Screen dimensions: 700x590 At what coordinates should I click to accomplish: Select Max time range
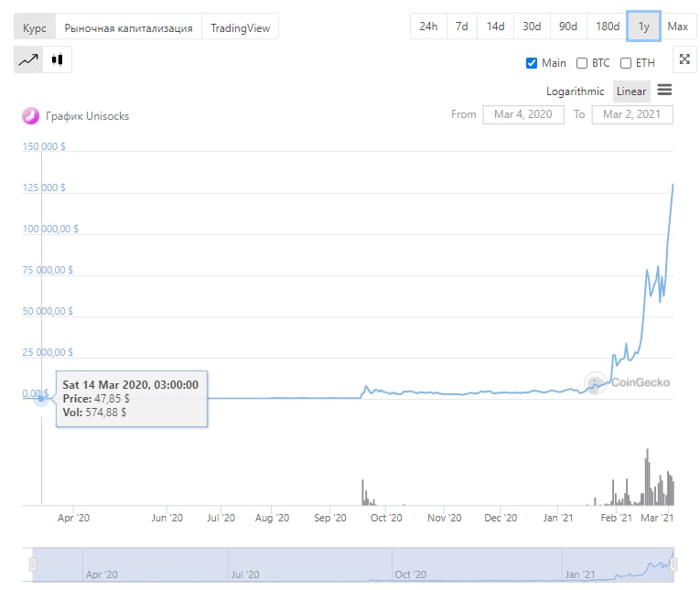tap(678, 27)
